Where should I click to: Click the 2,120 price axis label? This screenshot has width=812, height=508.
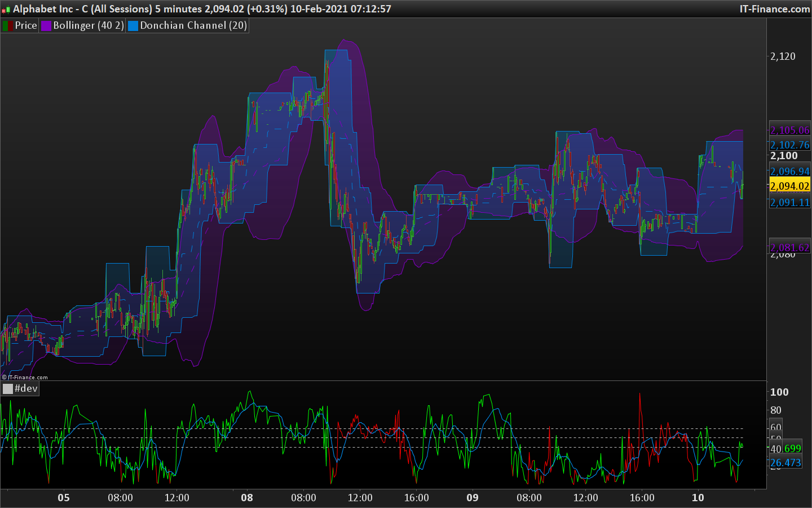(x=783, y=56)
